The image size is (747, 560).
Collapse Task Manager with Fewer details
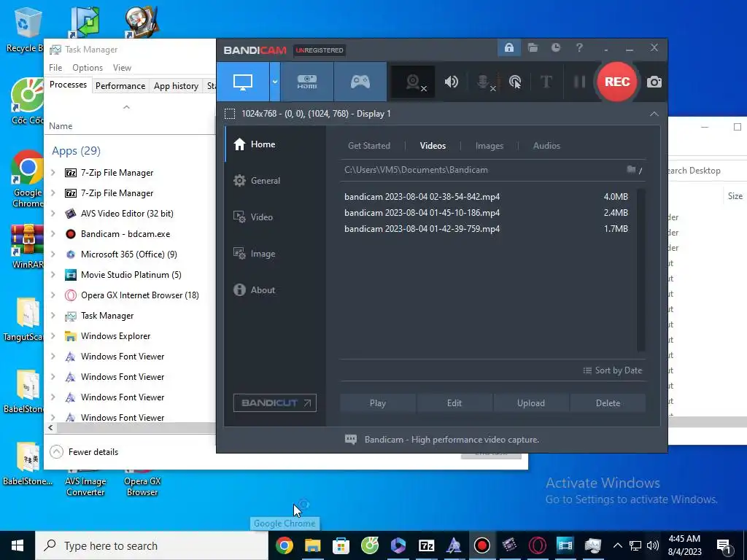click(x=85, y=452)
